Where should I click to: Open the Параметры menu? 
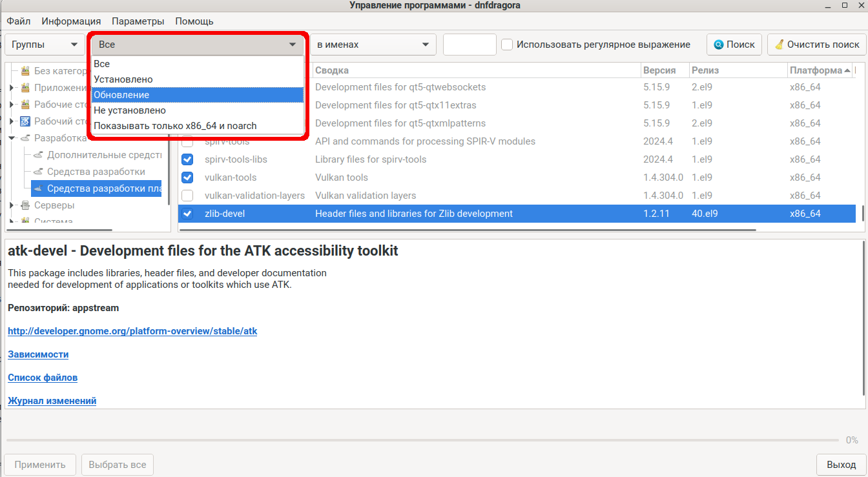(x=138, y=21)
